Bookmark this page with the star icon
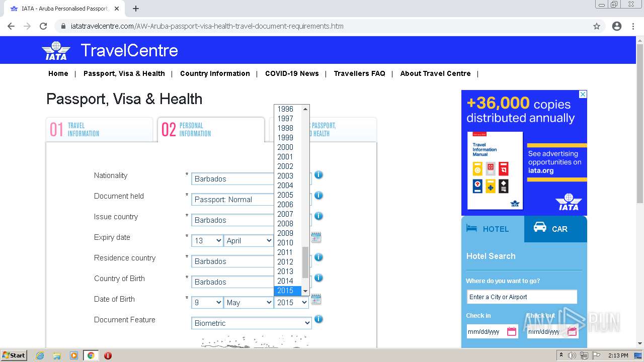The image size is (644, 362). pos(597,26)
